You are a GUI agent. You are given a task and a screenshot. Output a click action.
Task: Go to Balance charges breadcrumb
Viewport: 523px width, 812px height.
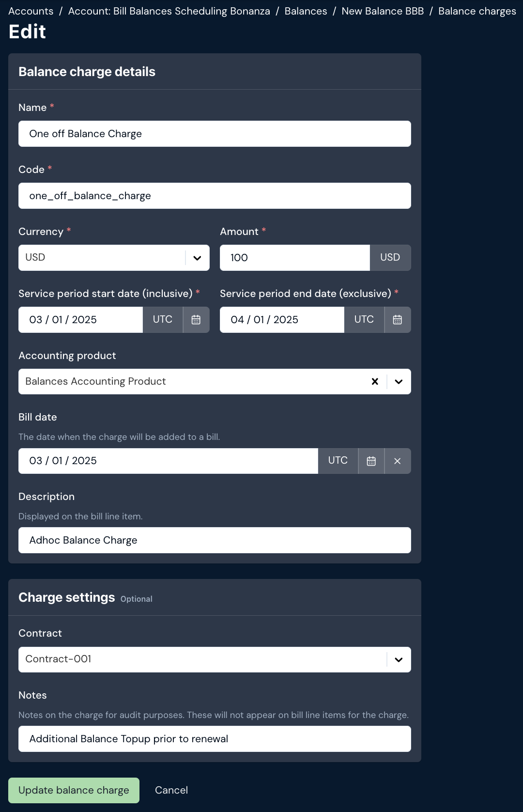(477, 11)
